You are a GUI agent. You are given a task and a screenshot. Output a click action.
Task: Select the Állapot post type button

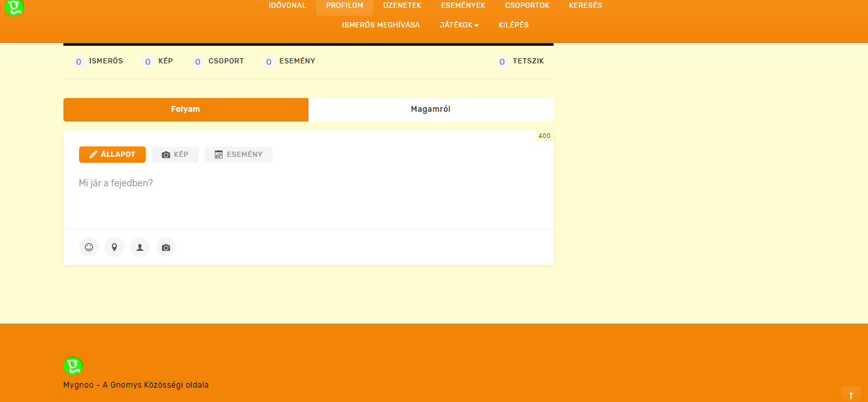pyautogui.click(x=112, y=155)
